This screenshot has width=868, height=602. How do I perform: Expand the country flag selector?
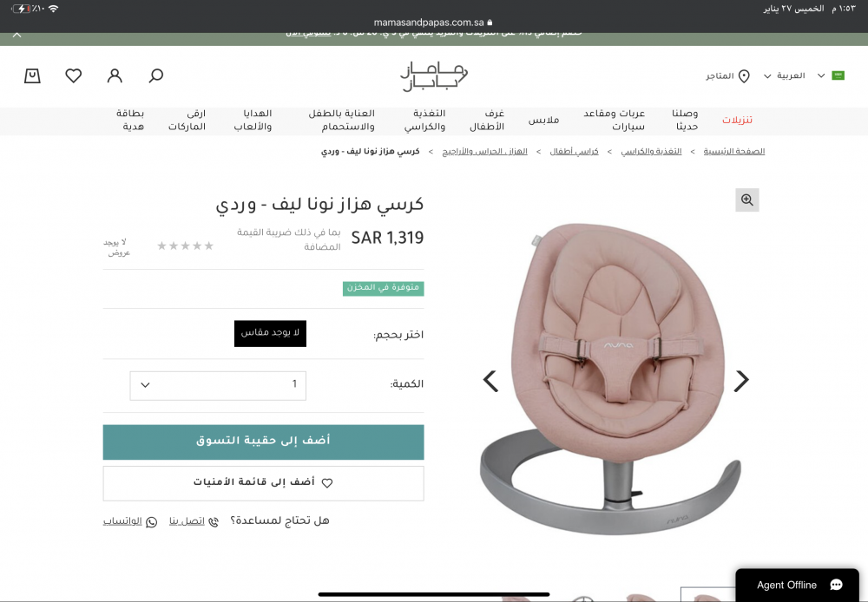point(831,75)
